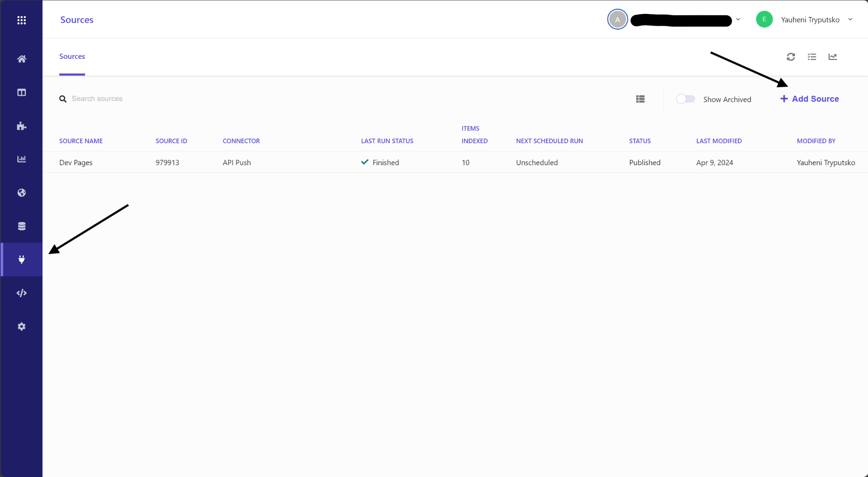Open the line chart report icon
The width and height of the screenshot is (868, 477).
pyautogui.click(x=833, y=57)
